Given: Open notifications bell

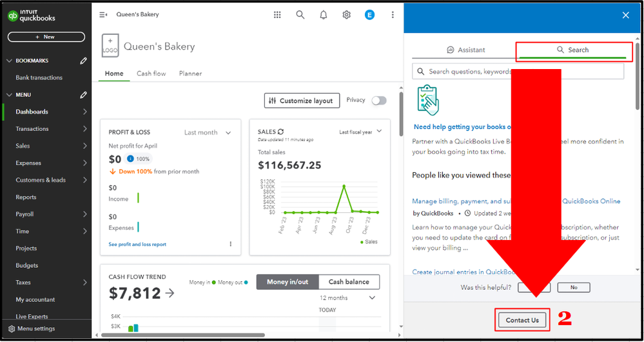Looking at the screenshot, I should click(x=324, y=15).
